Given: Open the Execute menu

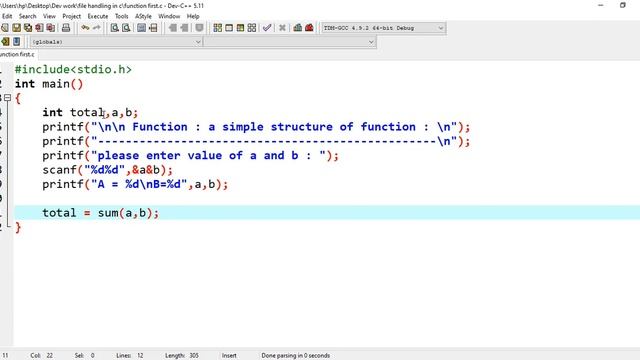Looking at the screenshot, I should (x=98, y=16).
